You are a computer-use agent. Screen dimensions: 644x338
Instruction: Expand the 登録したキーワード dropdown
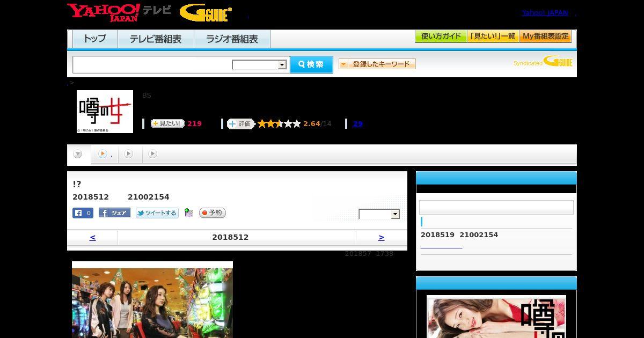(377, 64)
